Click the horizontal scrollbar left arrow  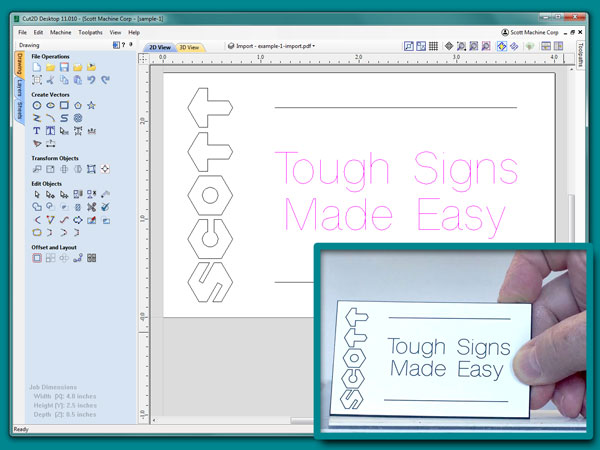pyautogui.click(x=154, y=420)
